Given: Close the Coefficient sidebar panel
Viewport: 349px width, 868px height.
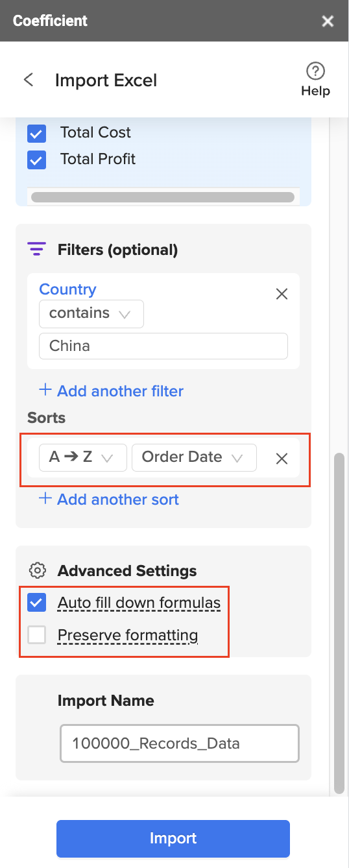Looking at the screenshot, I should tap(328, 21).
